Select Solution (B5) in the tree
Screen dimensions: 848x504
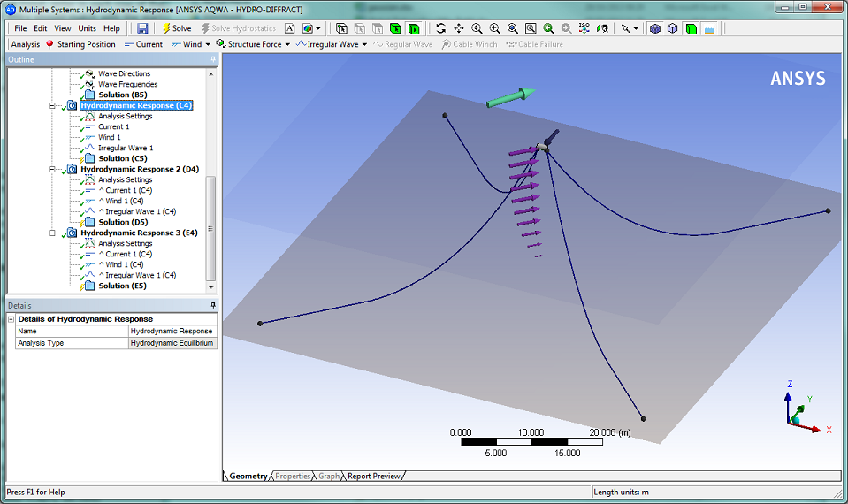click(x=123, y=95)
